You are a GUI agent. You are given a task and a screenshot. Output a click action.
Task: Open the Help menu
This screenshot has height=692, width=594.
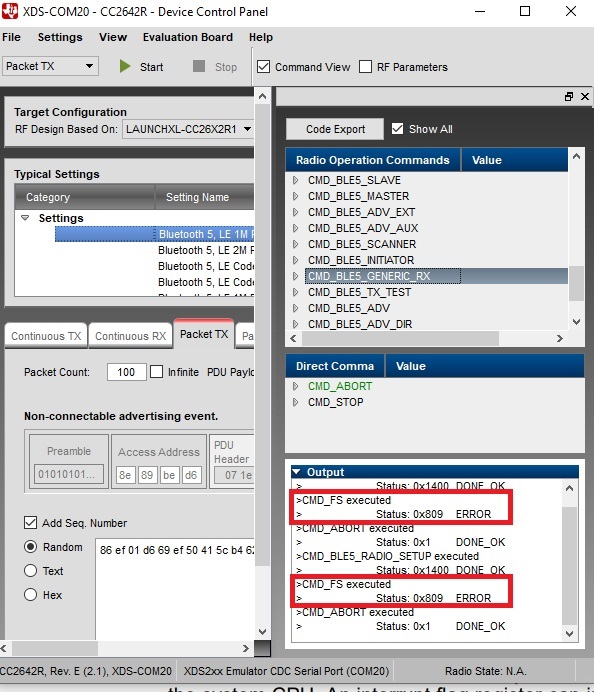261,37
